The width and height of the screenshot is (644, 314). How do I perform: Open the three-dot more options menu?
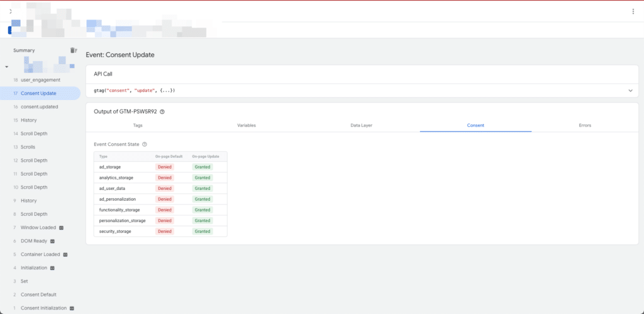pos(633,11)
